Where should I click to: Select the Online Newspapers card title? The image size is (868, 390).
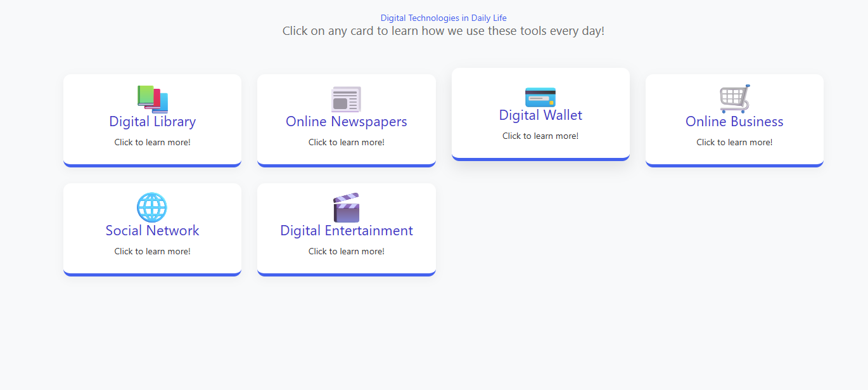tap(346, 122)
